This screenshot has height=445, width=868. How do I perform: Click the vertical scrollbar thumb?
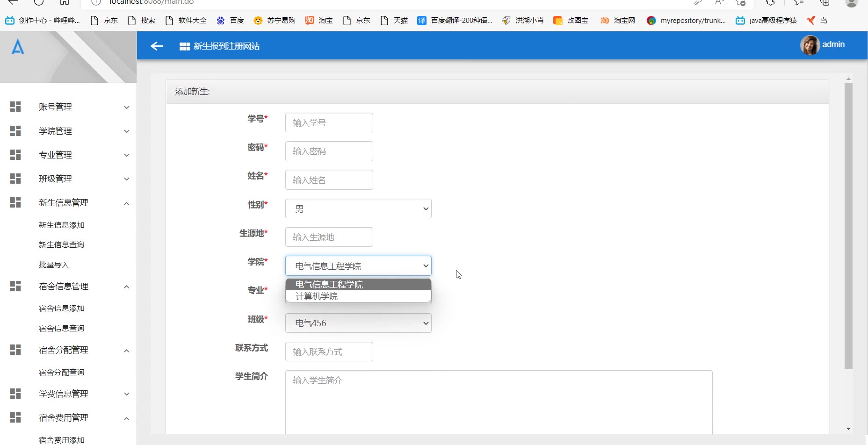(848, 226)
